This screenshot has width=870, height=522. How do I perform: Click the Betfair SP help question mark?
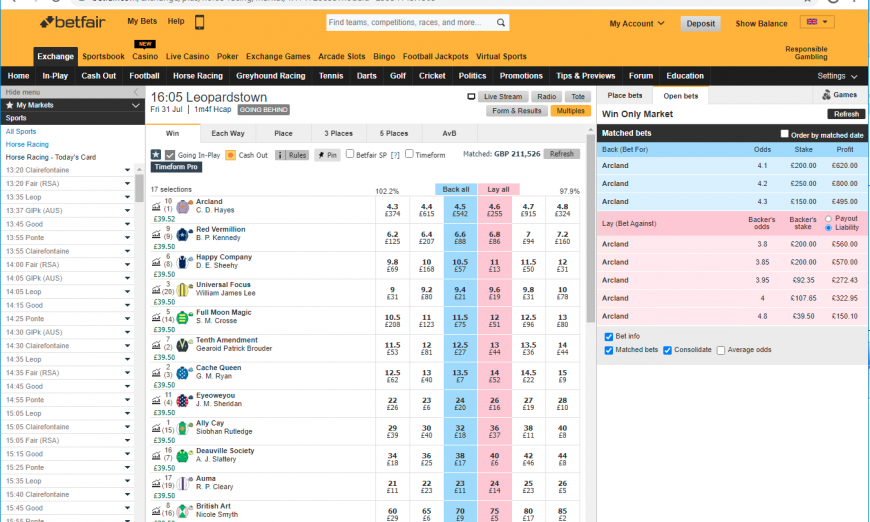click(395, 155)
